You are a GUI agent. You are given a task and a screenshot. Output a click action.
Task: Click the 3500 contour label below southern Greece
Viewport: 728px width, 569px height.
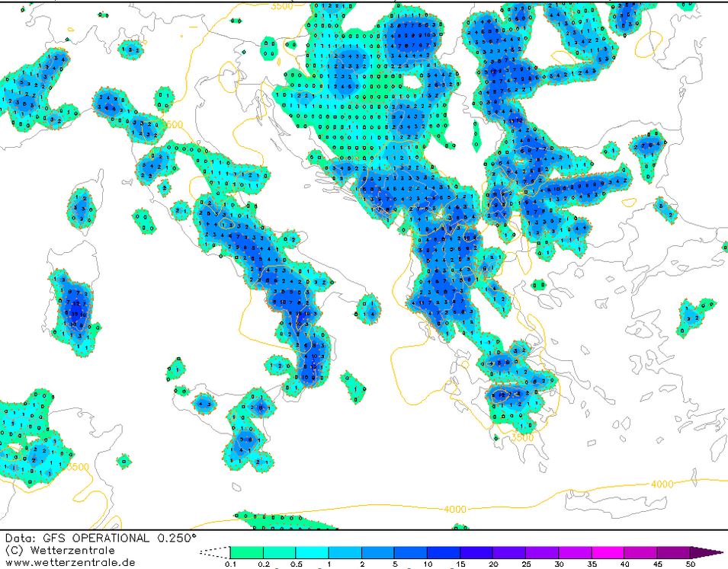point(522,438)
